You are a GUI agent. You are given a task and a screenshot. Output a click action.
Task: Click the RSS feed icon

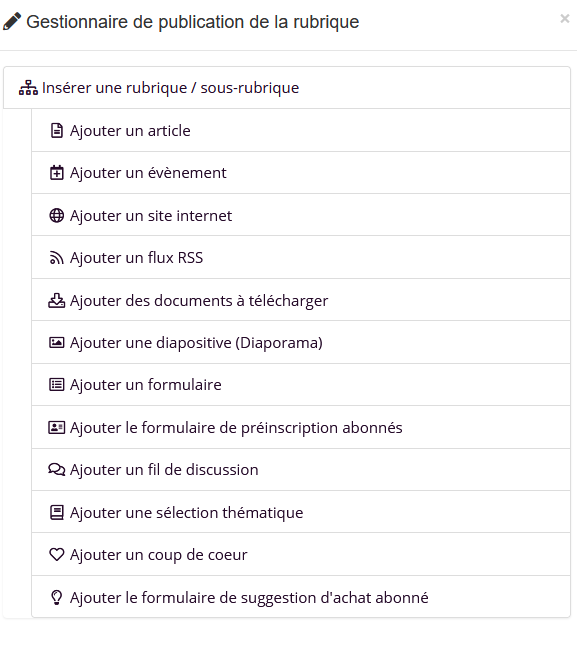coord(56,258)
